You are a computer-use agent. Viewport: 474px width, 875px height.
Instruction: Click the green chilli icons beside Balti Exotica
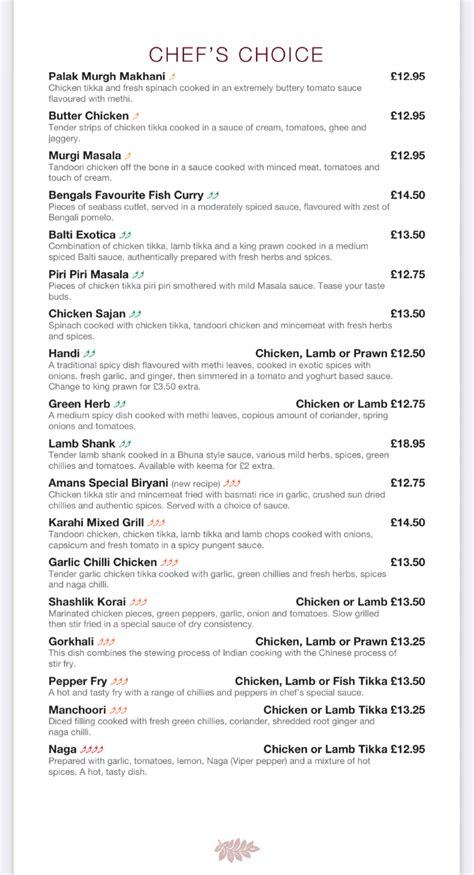125,235
